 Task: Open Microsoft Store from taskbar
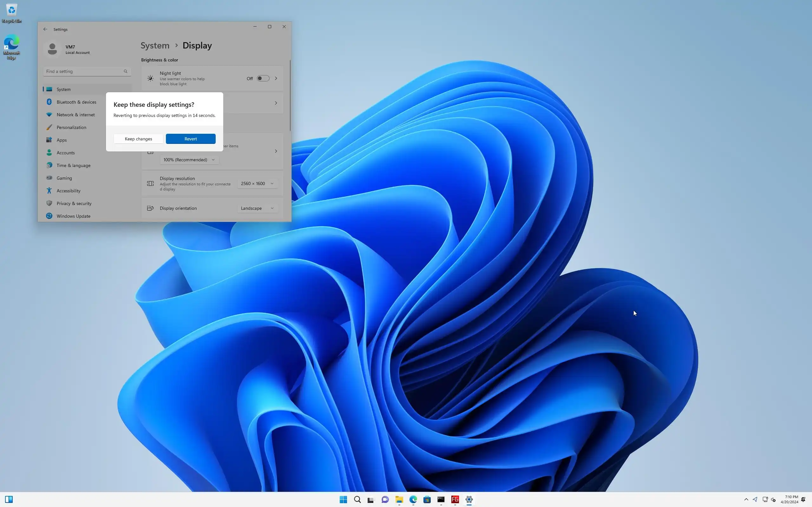click(427, 500)
